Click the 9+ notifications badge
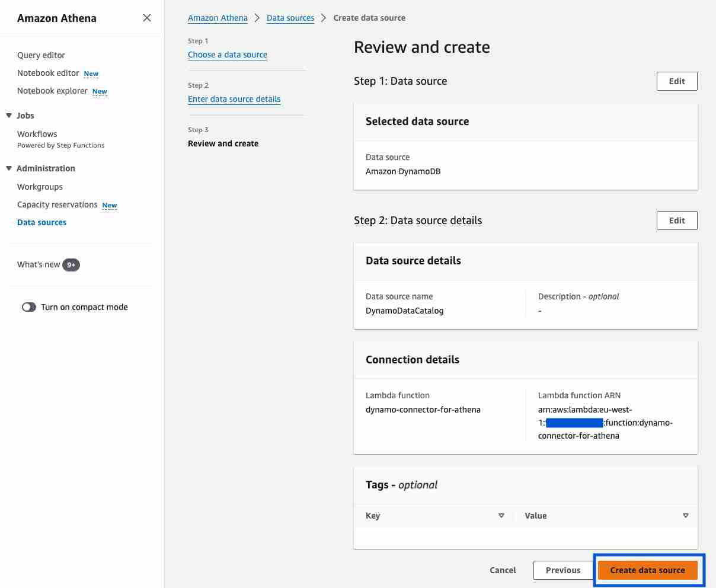Screen dimensions: 716x588 (x=71, y=265)
